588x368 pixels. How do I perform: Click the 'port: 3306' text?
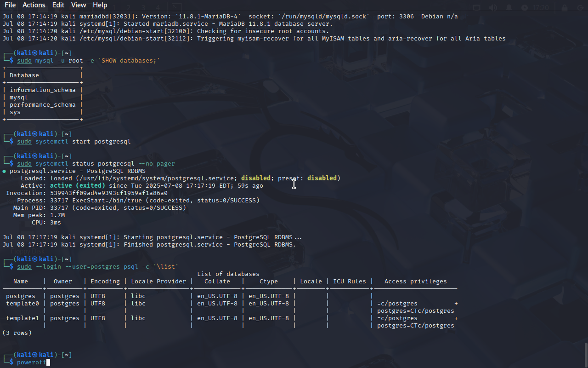(396, 17)
